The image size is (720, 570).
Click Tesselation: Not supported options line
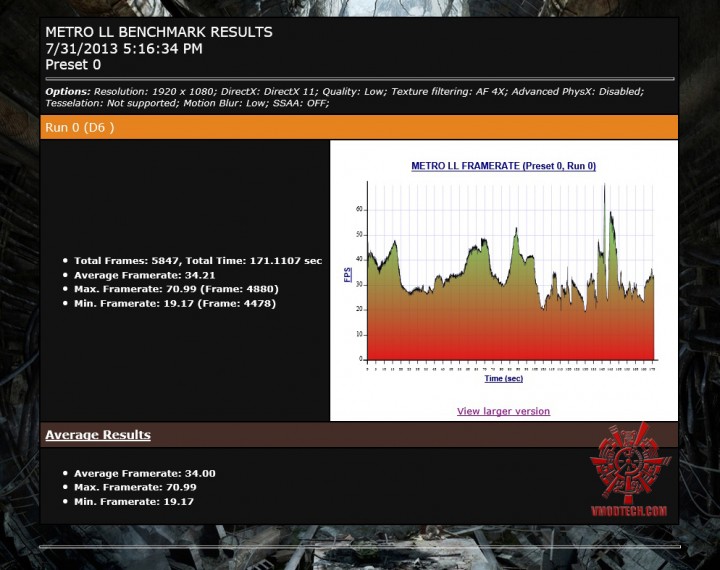tap(187, 103)
